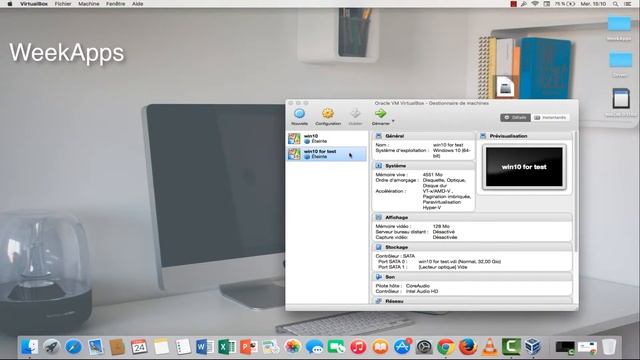Open the dropdown arrow beside Démarrer
The image size is (640, 360).
393,120
